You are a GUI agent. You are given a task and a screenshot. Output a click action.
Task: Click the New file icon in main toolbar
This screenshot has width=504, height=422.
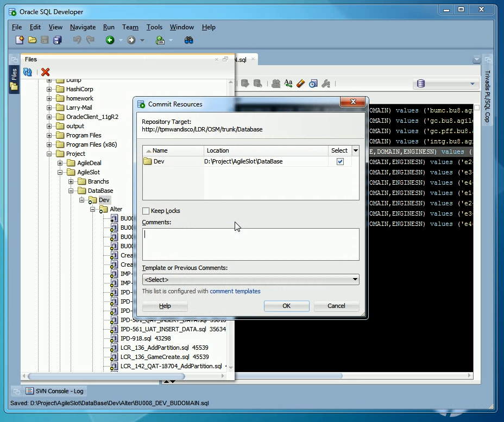pyautogui.click(x=20, y=40)
